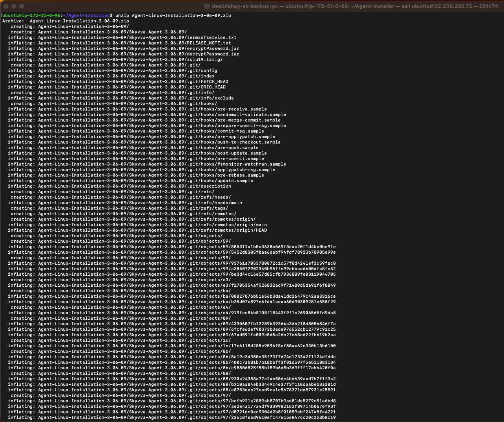Select the 'pre-rebase.sample' line
Image resolution: width=504 pixels, height=422 pixels.
(136, 175)
